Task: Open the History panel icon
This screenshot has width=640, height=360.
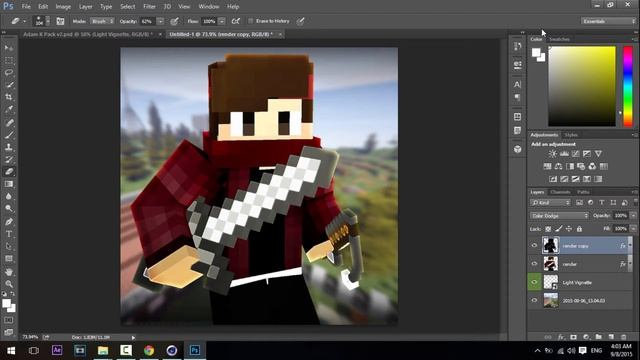Action: coord(518,46)
